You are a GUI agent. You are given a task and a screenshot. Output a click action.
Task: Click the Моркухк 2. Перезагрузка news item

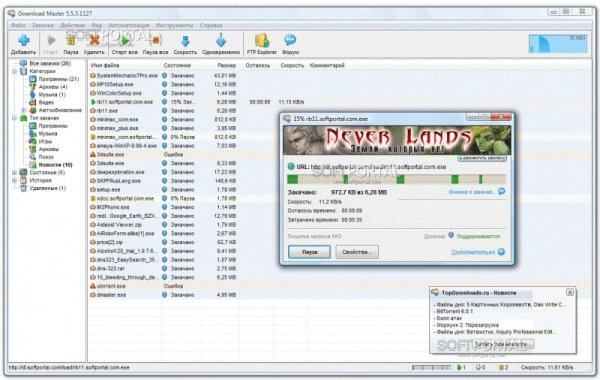468,325
